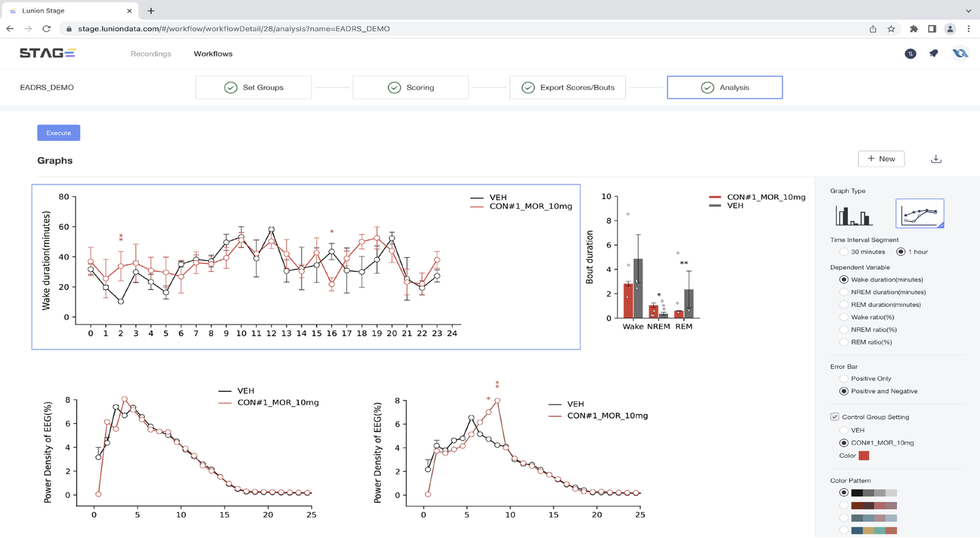Reload the page with browser refresh icon

coord(46,29)
